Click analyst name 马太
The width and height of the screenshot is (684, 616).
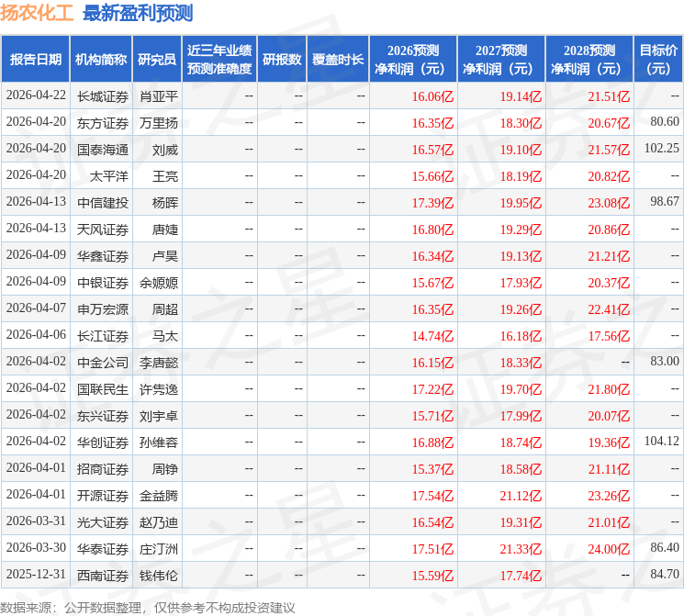165,336
